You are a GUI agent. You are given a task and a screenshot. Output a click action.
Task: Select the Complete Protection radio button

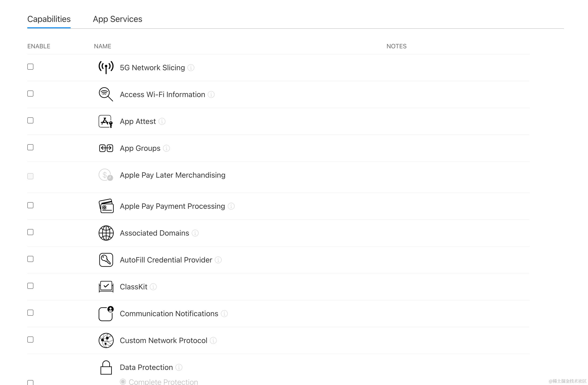coord(123,381)
